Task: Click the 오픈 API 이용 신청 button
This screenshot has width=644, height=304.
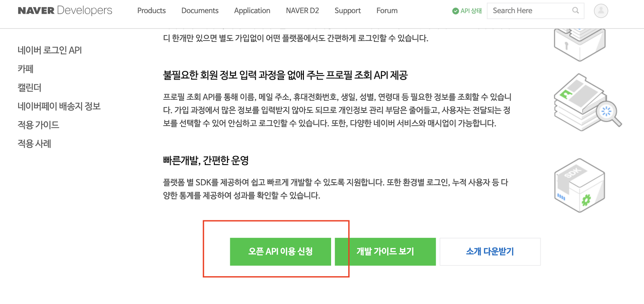Action: 280,252
